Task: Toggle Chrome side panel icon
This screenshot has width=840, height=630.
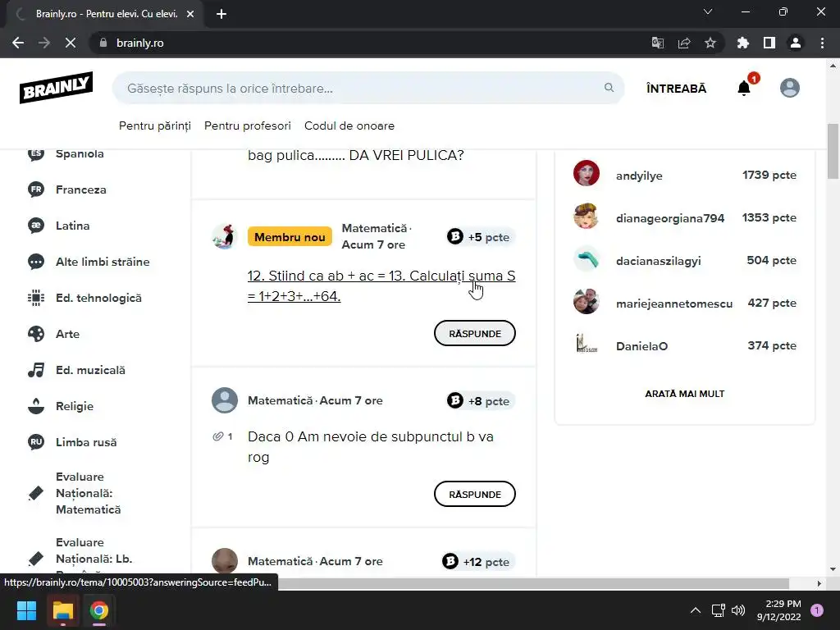Action: click(x=769, y=43)
